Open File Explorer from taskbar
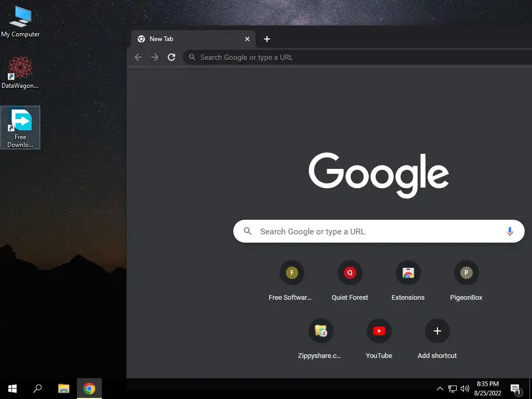This screenshot has height=399, width=532. [x=63, y=389]
